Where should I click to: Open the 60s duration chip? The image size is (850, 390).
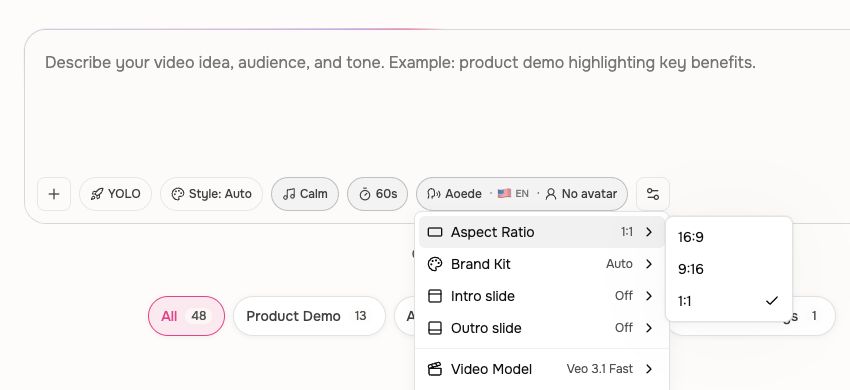click(x=377, y=194)
